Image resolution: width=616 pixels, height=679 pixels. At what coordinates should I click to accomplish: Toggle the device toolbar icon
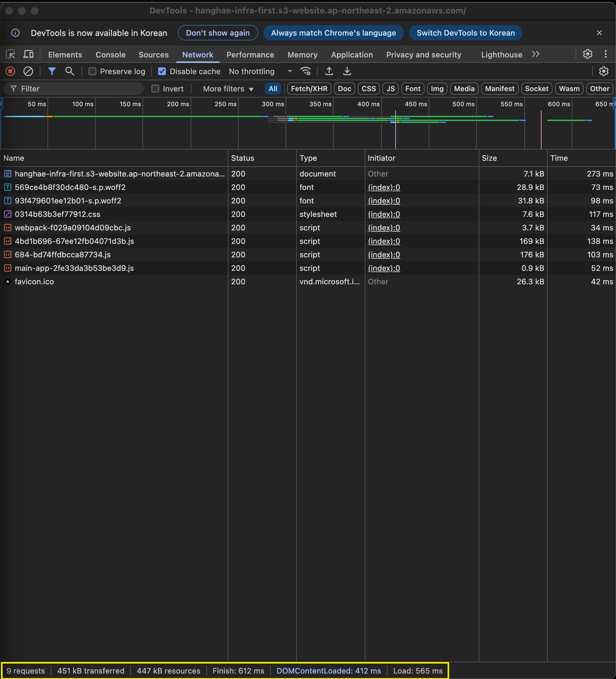coord(28,54)
